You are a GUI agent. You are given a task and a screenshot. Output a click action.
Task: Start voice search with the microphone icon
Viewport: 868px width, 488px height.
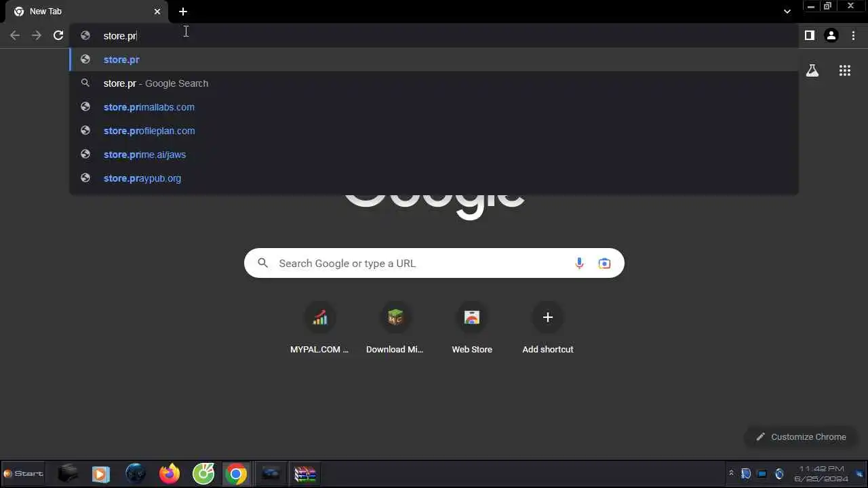point(579,263)
